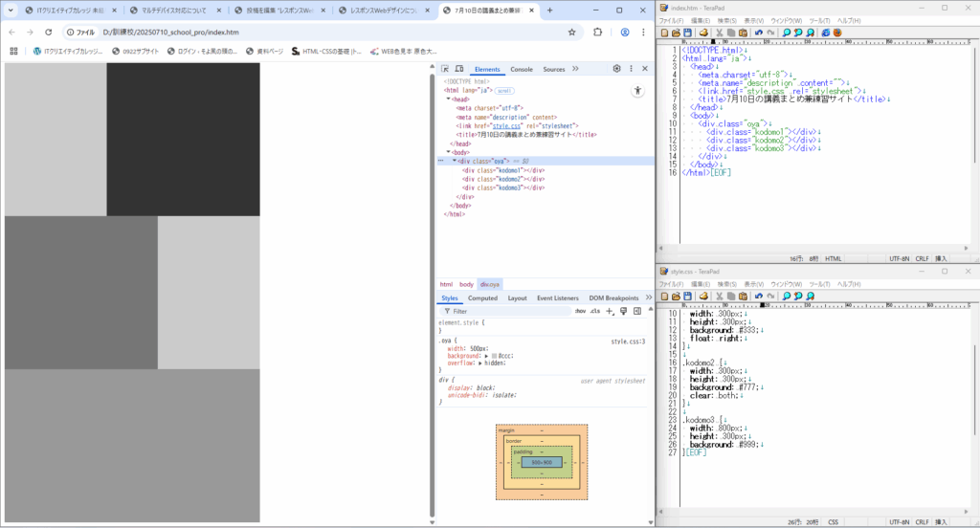The image size is (980, 528).
Task: Click the print icon in index.htm TeraPad
Action: coord(702,33)
